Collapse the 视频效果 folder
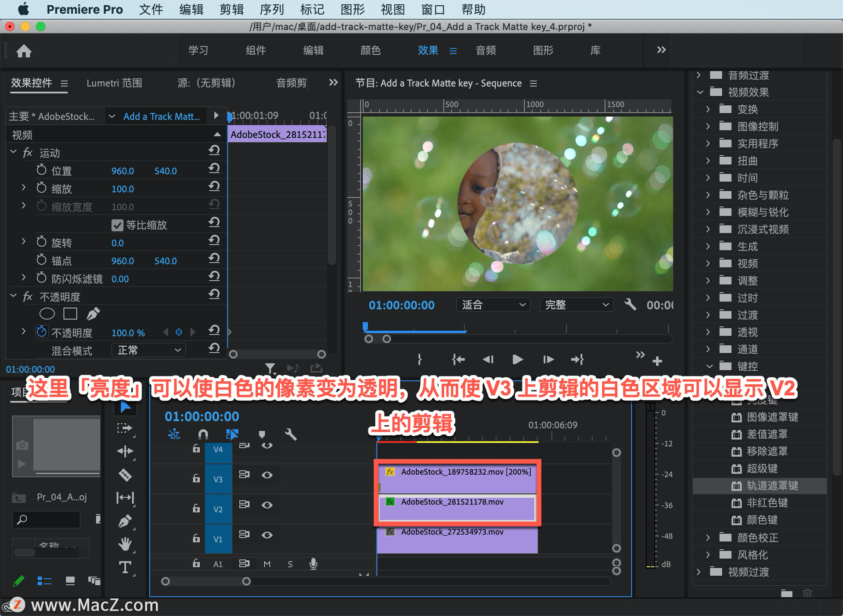The image size is (843, 616). pyautogui.click(x=700, y=92)
